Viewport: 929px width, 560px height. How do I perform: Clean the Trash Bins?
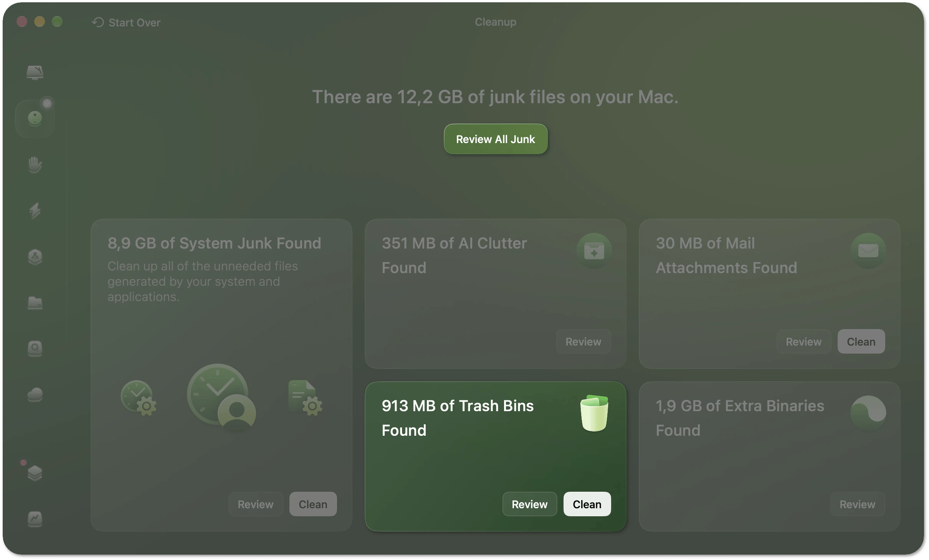click(587, 504)
